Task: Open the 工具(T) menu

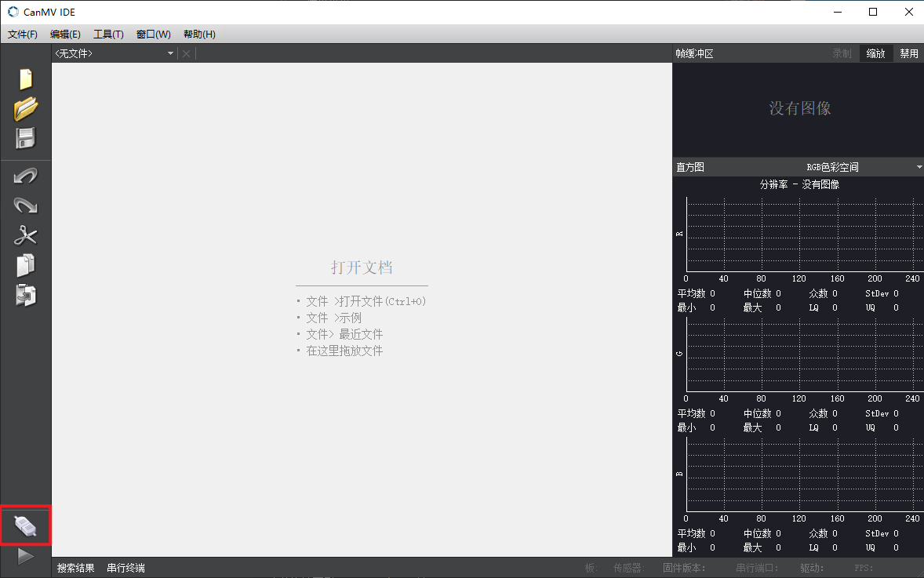Action: (108, 35)
